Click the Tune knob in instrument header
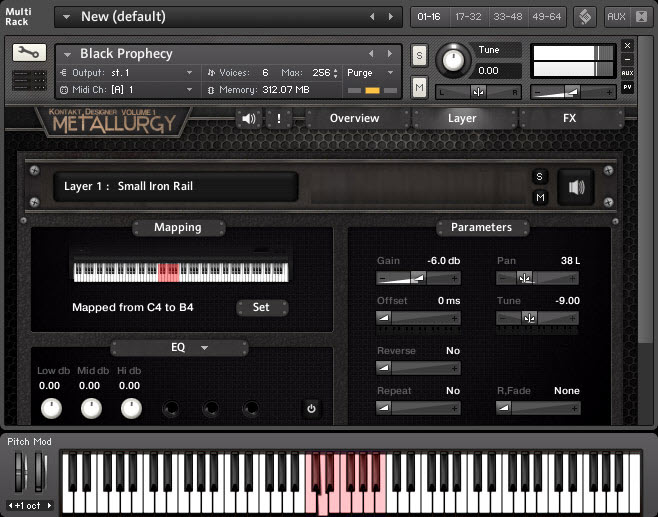The image size is (658, 517). click(x=454, y=61)
